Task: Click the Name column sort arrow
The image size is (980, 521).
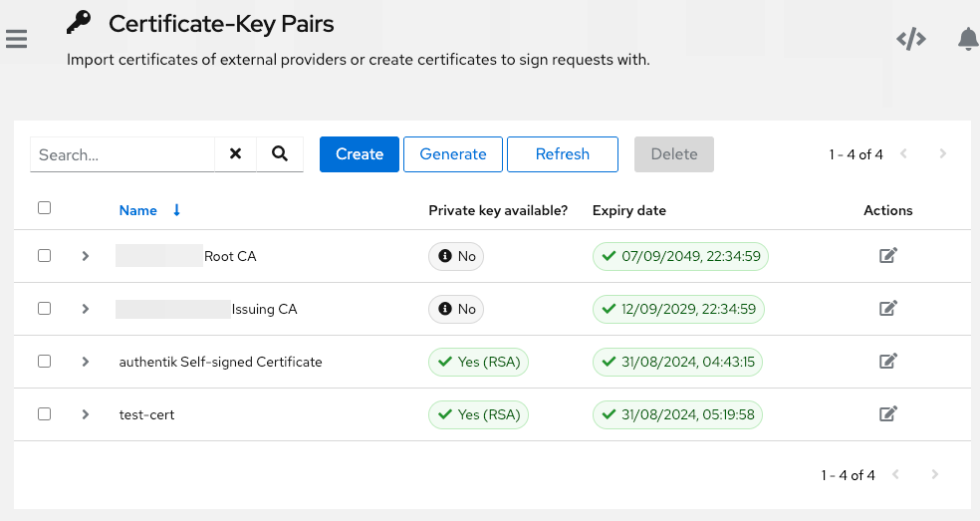Action: coord(177,210)
